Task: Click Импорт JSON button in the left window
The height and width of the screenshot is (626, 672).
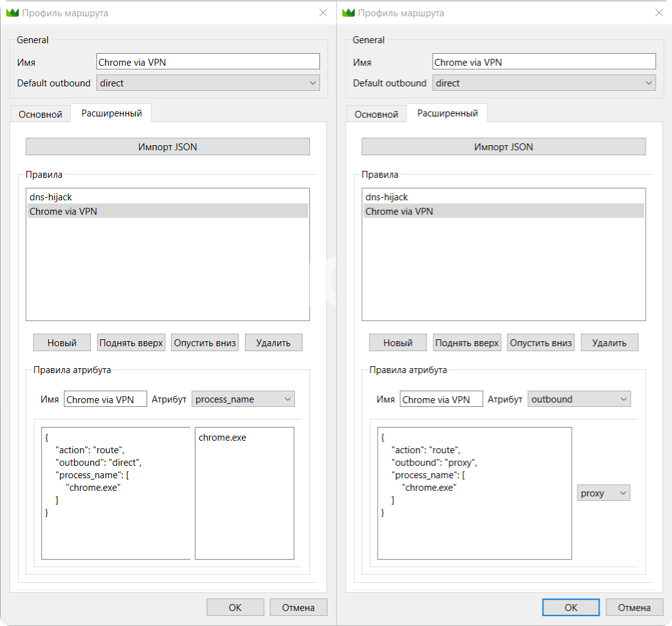Action: point(167,146)
